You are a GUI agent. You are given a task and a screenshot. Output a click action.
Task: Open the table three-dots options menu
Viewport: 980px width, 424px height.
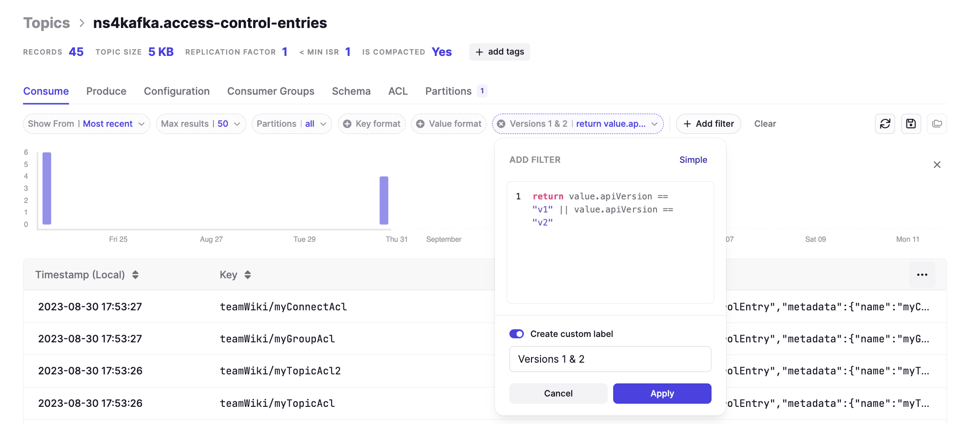pyautogui.click(x=922, y=275)
